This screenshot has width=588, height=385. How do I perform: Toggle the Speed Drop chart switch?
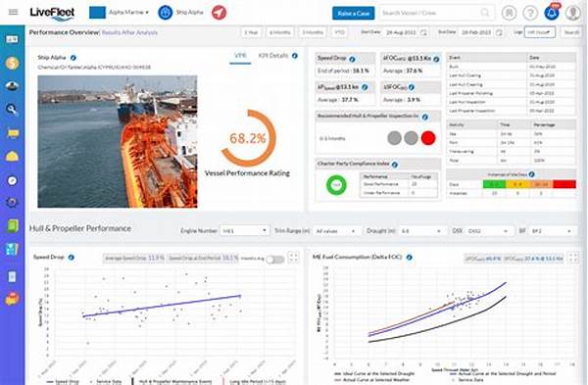click(274, 260)
